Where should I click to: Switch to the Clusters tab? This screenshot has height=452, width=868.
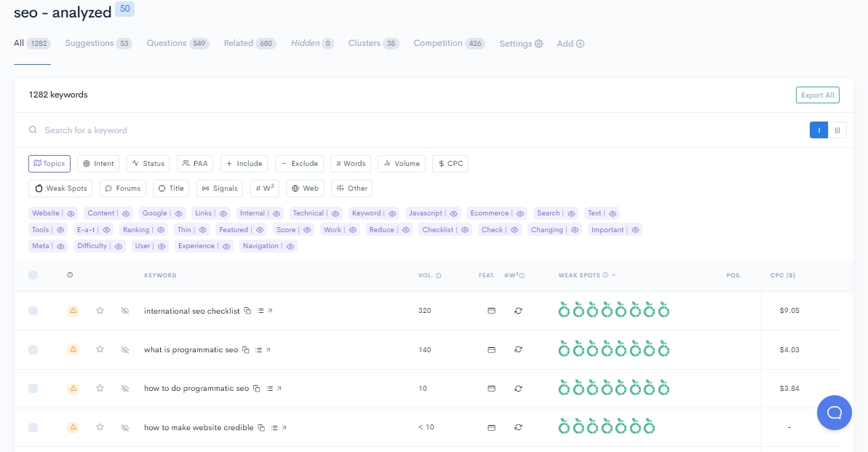pyautogui.click(x=374, y=43)
